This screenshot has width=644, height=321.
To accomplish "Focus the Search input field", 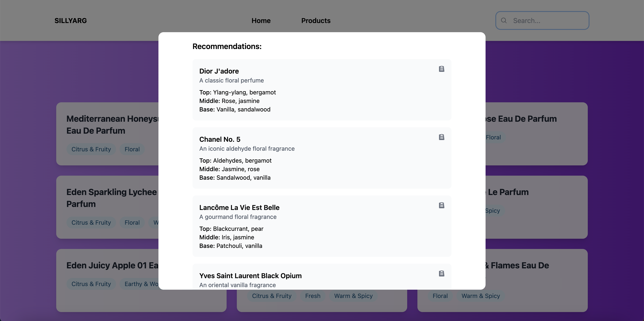I will [548, 20].
